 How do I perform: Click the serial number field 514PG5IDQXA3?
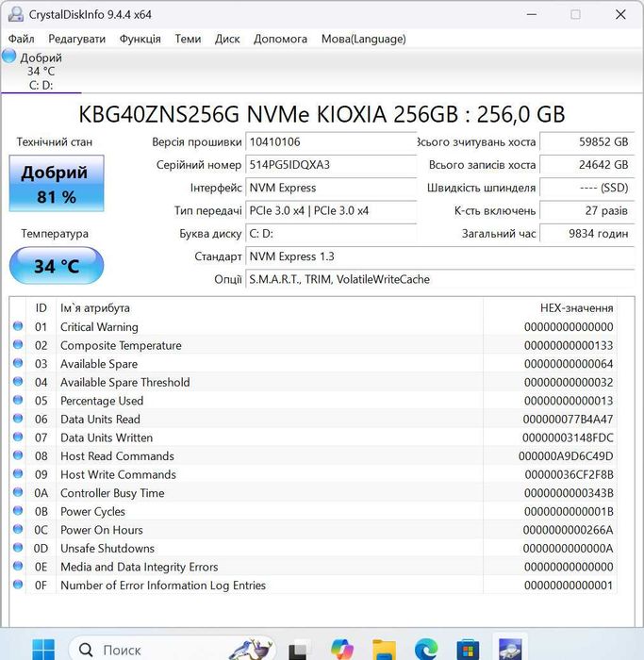[x=331, y=165]
